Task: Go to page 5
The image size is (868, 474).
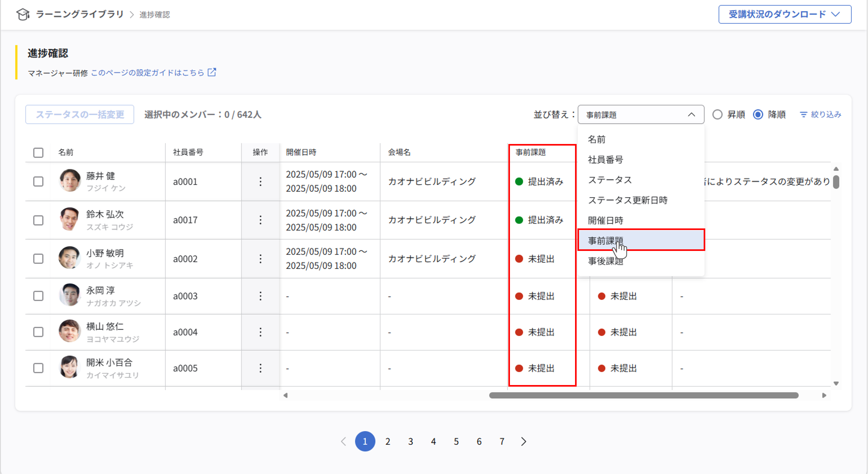Action: coord(456,442)
